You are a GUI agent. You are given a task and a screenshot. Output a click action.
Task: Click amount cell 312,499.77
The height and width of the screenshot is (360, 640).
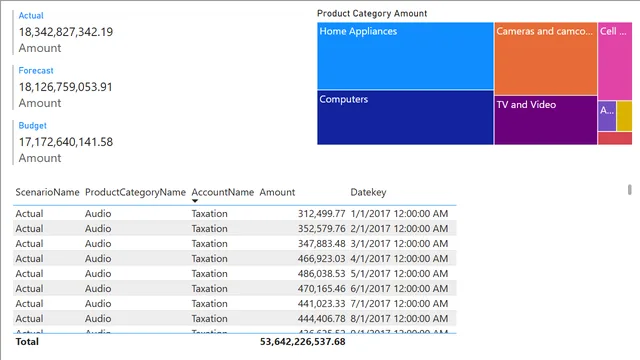(x=322, y=213)
